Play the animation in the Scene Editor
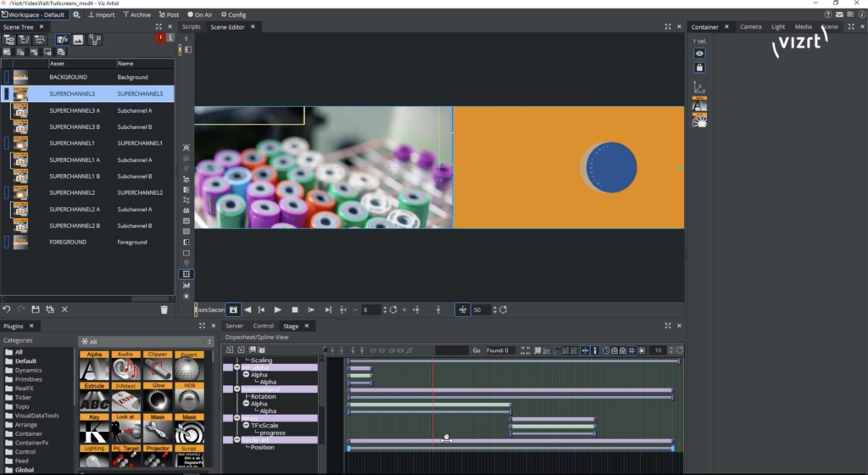The height and width of the screenshot is (475, 868). pyautogui.click(x=278, y=310)
